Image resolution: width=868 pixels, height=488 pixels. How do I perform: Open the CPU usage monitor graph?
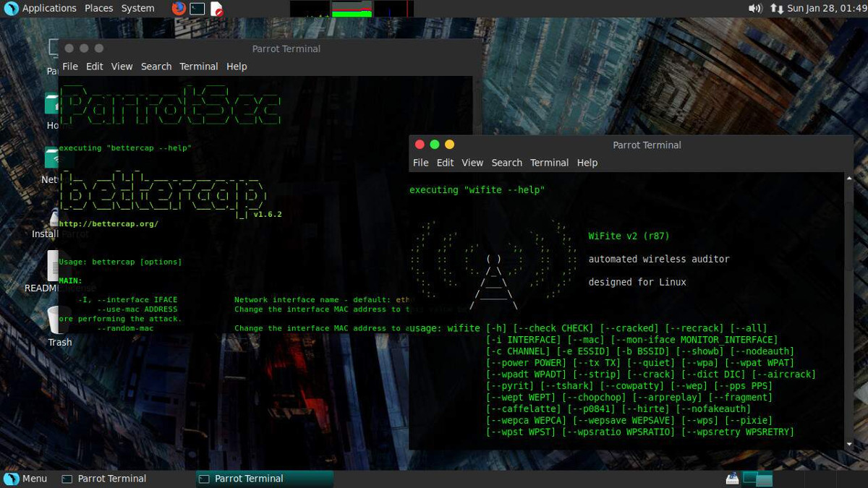(310, 9)
